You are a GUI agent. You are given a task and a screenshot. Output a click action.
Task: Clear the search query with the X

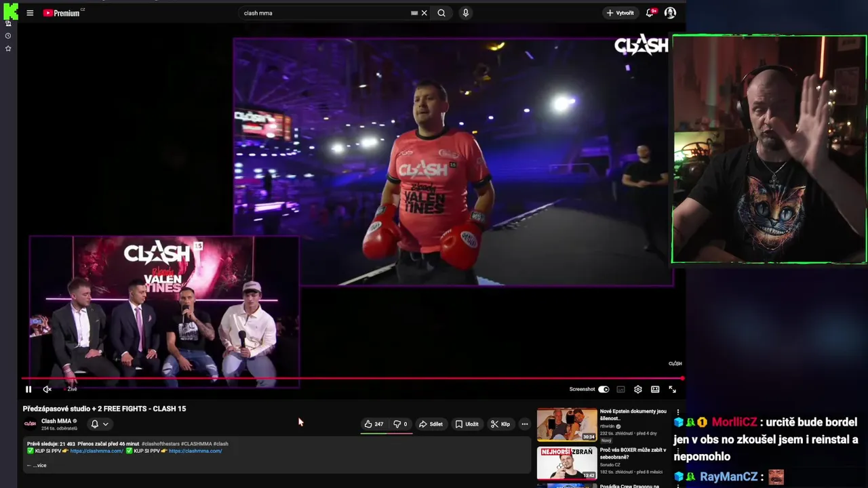point(425,13)
